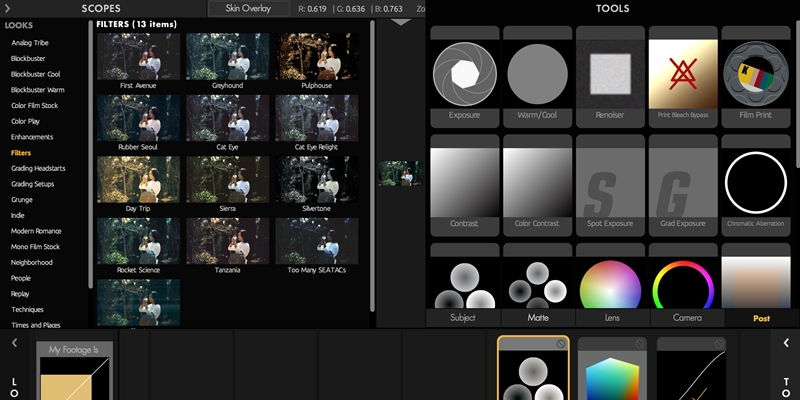Pick the Renoiser tool

(x=611, y=75)
